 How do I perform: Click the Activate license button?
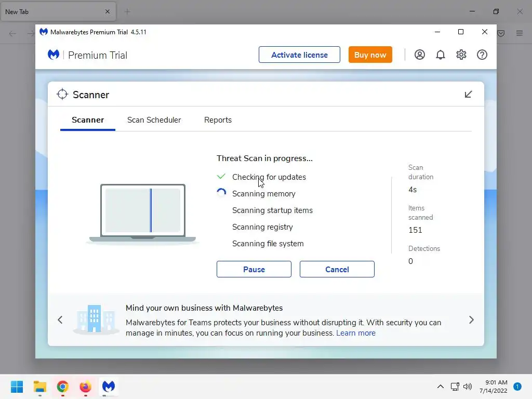(x=299, y=55)
